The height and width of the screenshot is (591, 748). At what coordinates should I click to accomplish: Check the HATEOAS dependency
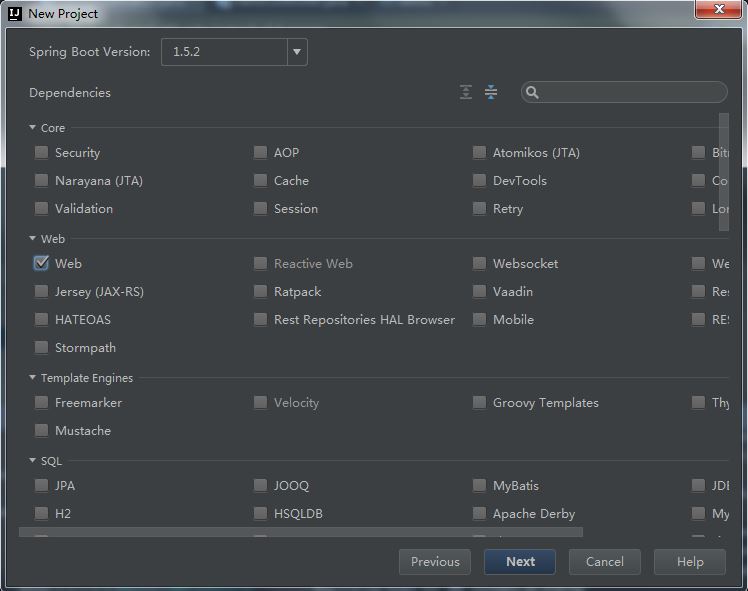point(42,320)
